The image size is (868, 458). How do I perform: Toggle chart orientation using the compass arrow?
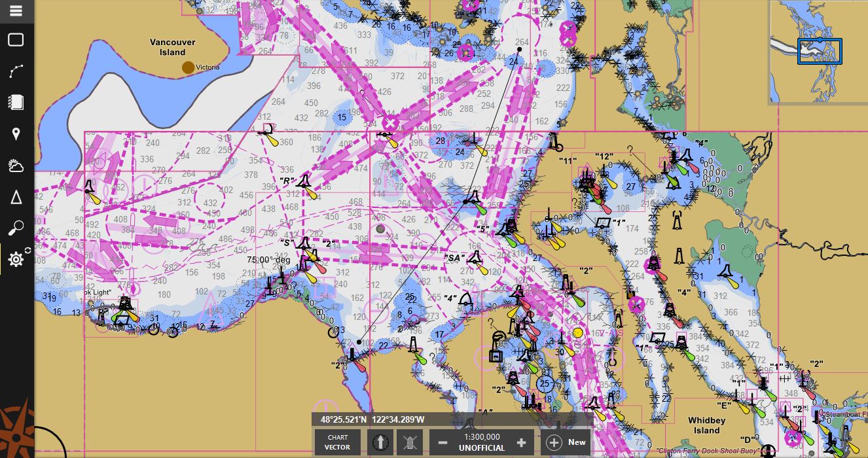(380, 442)
